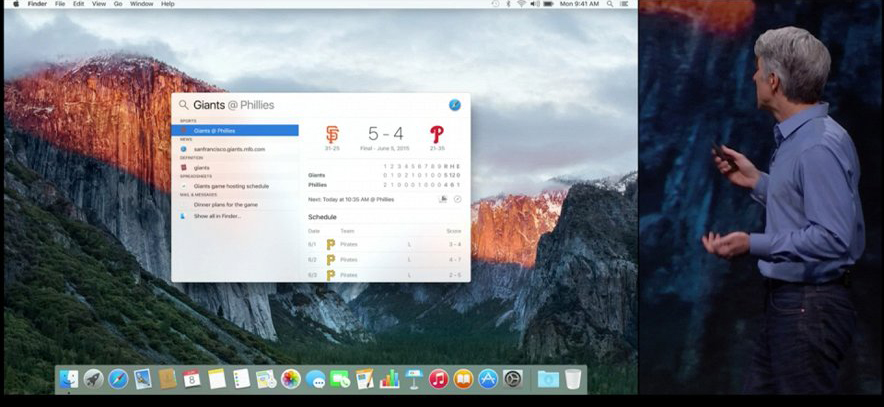
Task: Open the Window menu
Action: pyautogui.click(x=142, y=4)
